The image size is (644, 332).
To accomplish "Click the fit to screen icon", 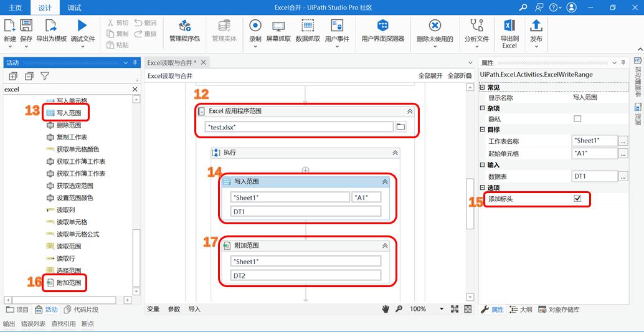I will (455, 309).
